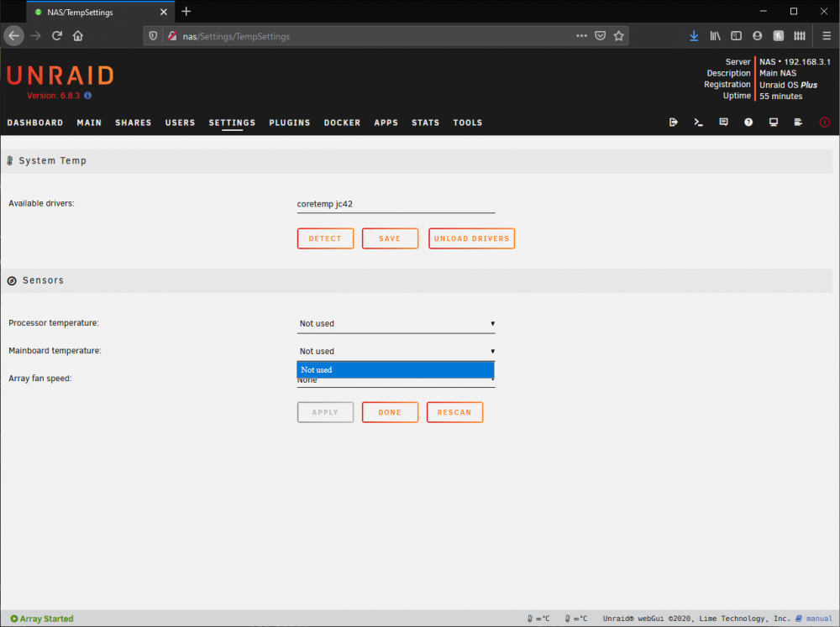Viewport: 840px width, 627px height.
Task: Reload the page with refresh icon
Action: coord(57,36)
